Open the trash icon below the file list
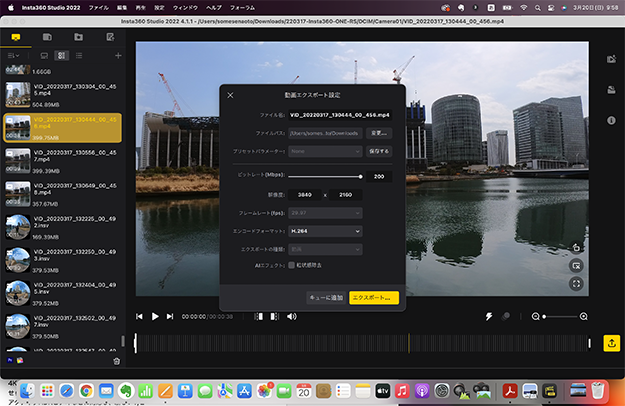The width and height of the screenshot is (625, 406). pos(116,361)
